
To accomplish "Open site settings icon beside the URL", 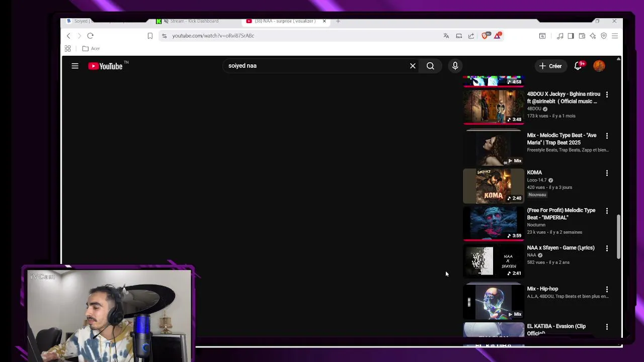I will (164, 36).
